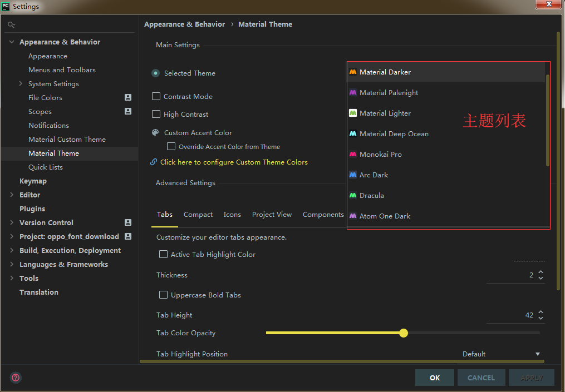Select the Selected Theme radio button
The height and width of the screenshot is (392, 565).
click(x=155, y=73)
